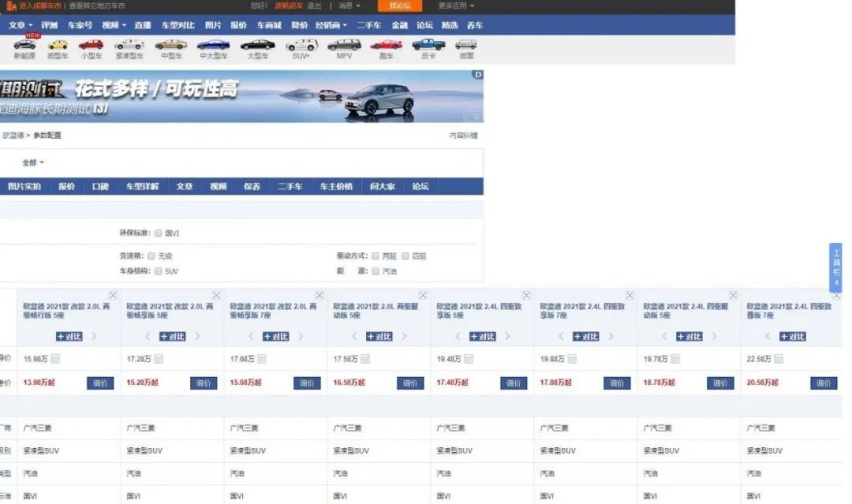Screen dimensions: 852x504
Task: Remove the 2.4L 四驱致享版 7座 column
Action: [x=629, y=295]
